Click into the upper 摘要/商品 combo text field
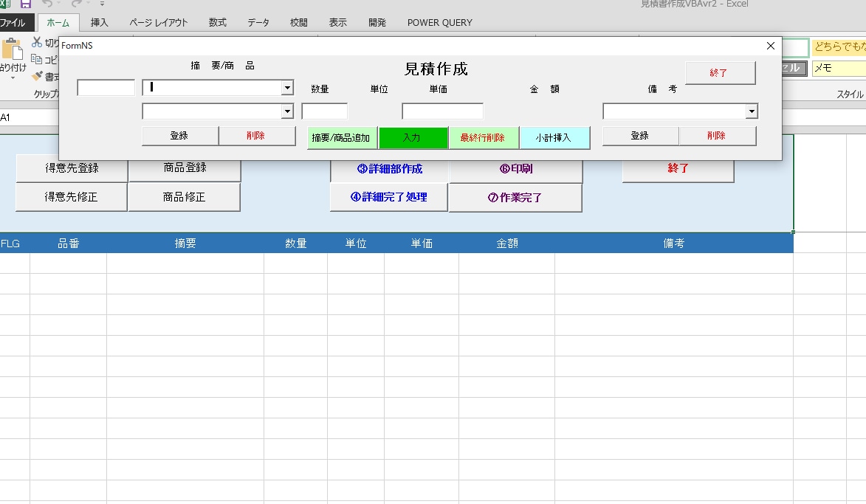 (x=213, y=88)
